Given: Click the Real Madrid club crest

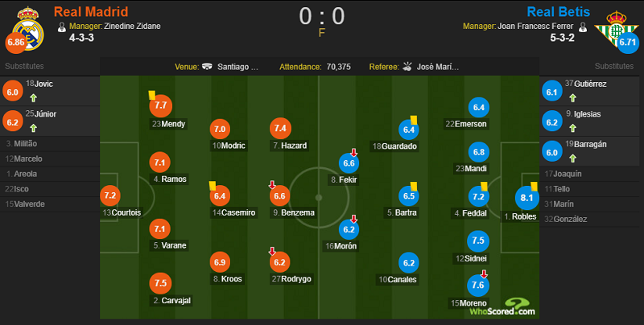Looking at the screenshot, I should click(x=27, y=29).
